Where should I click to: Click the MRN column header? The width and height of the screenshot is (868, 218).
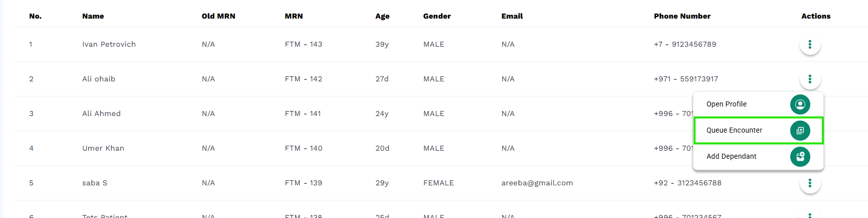coord(294,16)
